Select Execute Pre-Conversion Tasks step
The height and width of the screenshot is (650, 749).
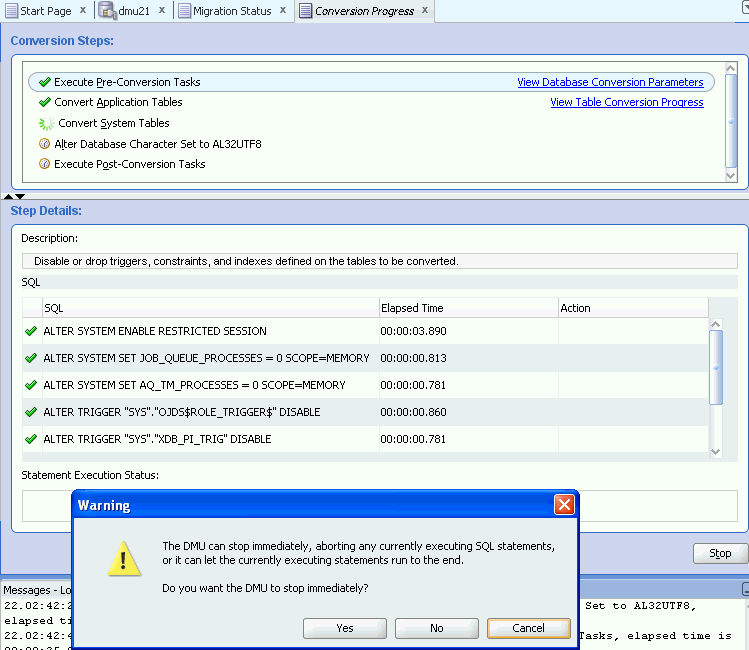127,82
